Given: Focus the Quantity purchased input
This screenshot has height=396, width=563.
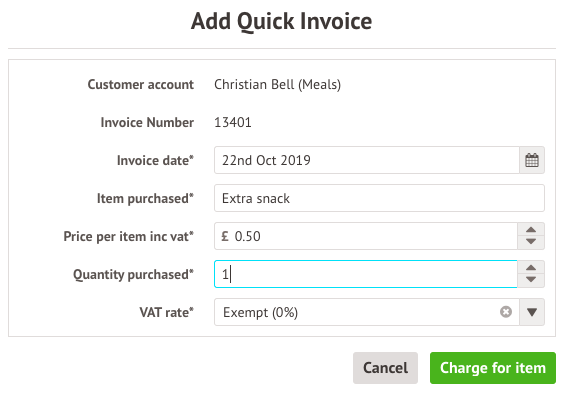Looking at the screenshot, I should click(366, 274).
